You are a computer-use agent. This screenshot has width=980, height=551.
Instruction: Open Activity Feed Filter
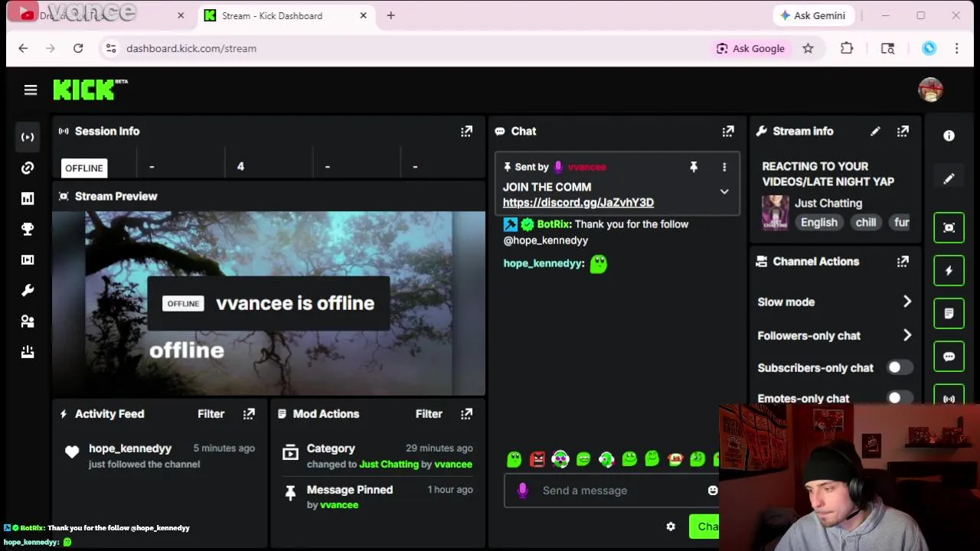click(x=211, y=414)
